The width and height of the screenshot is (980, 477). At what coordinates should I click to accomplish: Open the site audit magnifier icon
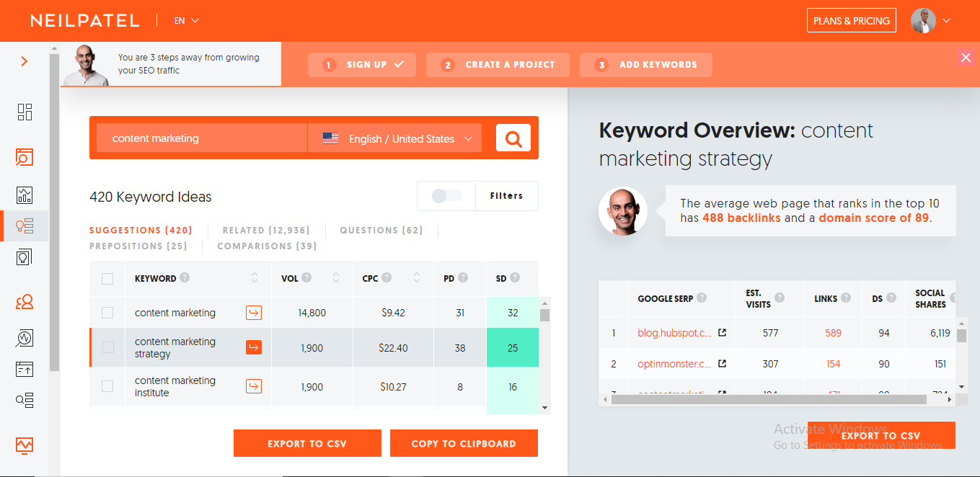click(x=25, y=157)
